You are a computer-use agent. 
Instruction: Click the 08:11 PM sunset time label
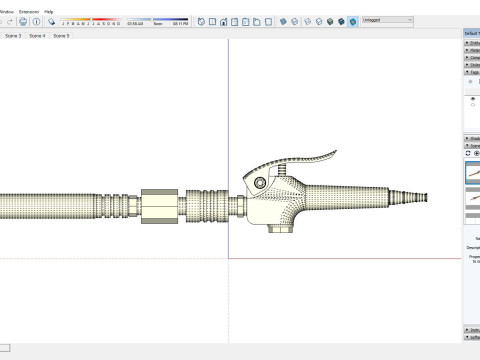(x=180, y=24)
